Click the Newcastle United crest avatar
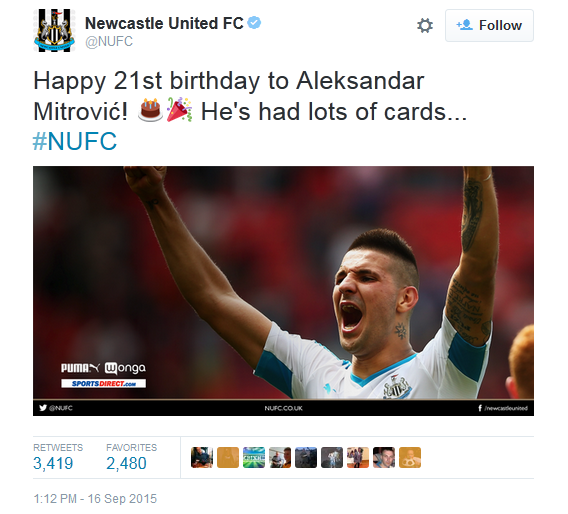 tap(54, 30)
